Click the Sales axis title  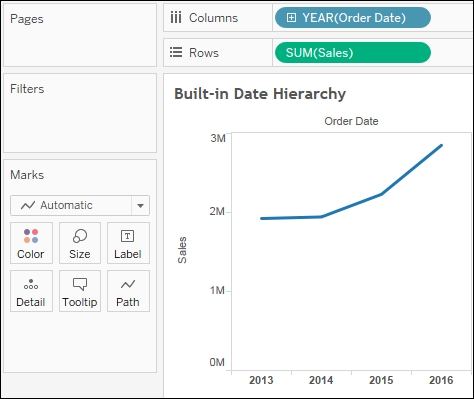click(x=182, y=250)
